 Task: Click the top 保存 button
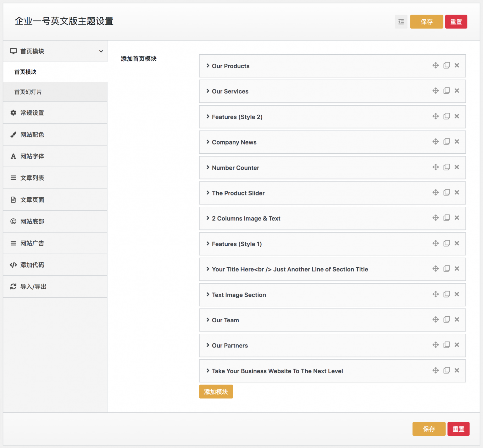pos(426,22)
